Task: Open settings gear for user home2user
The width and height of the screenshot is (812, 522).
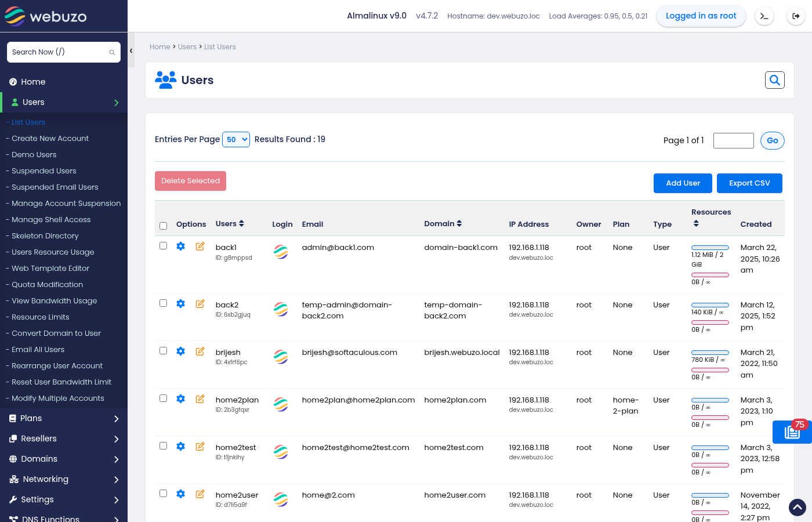Action: tap(180, 494)
